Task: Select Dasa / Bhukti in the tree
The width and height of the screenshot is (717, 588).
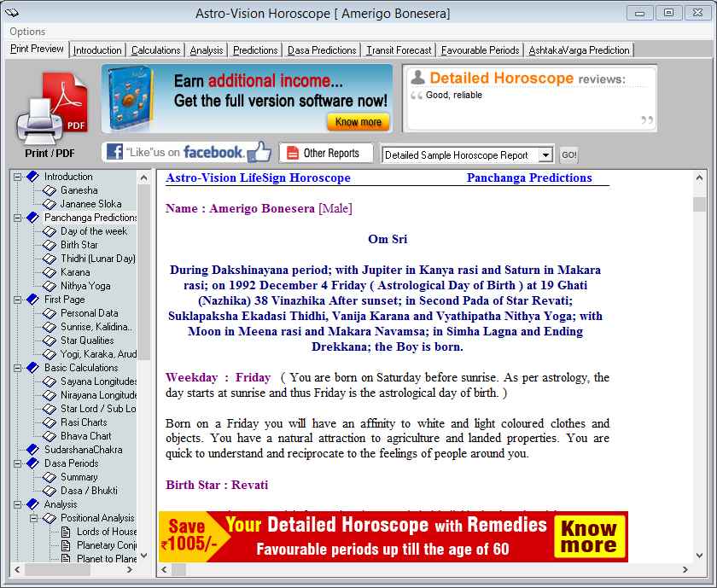Action: 89,491
